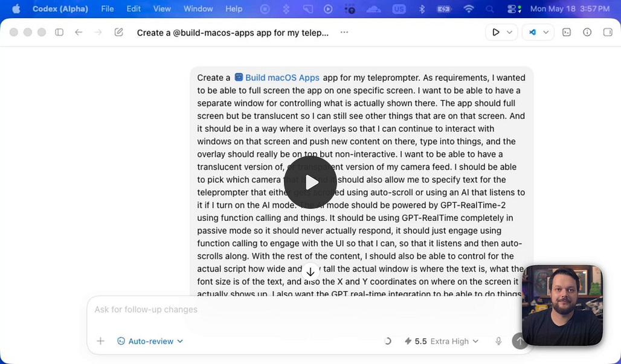The image size is (621, 364).
Task: Click the window's red close button
Action: 14,33
